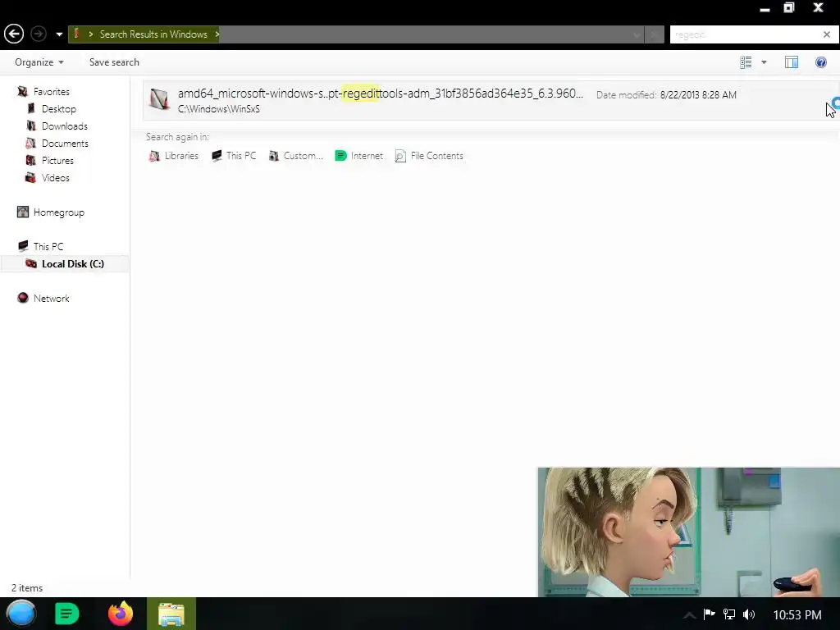Screen dimensions: 840x630
Task: Click the Homegroup icon
Action: click(22, 212)
